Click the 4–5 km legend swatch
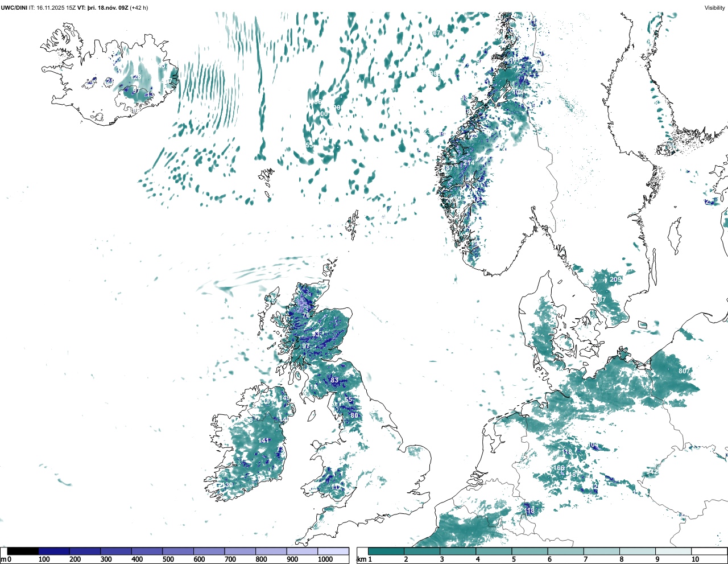The width and height of the screenshot is (728, 564). coord(494,551)
